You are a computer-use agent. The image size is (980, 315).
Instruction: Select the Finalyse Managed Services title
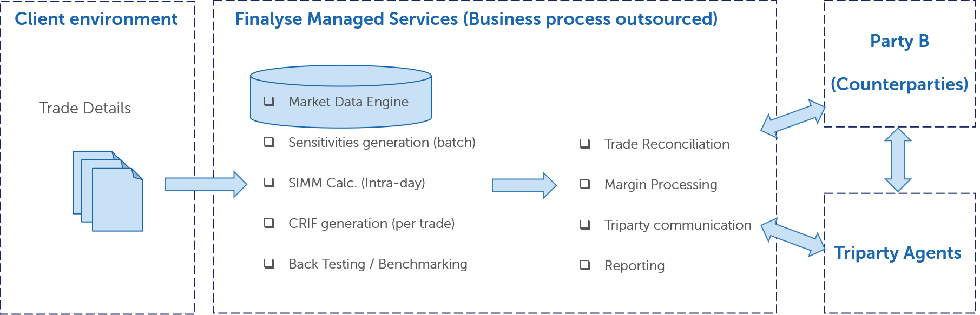click(x=476, y=19)
